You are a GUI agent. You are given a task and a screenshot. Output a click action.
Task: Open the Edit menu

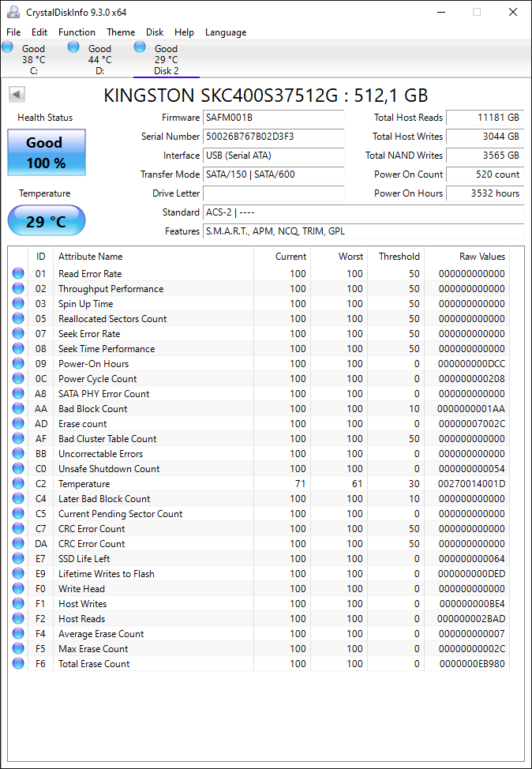(x=39, y=32)
